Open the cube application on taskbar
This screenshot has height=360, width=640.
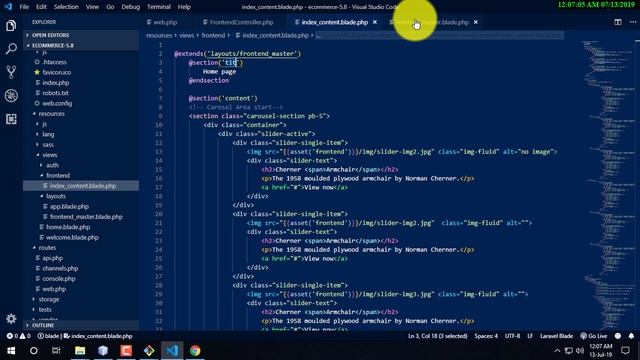(103, 351)
